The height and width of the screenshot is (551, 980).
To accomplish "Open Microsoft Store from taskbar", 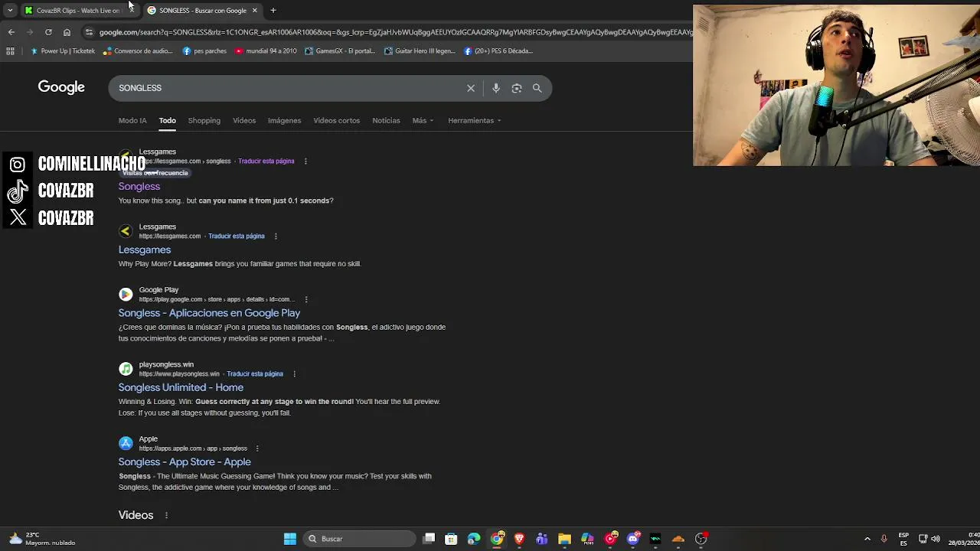I will click(451, 539).
